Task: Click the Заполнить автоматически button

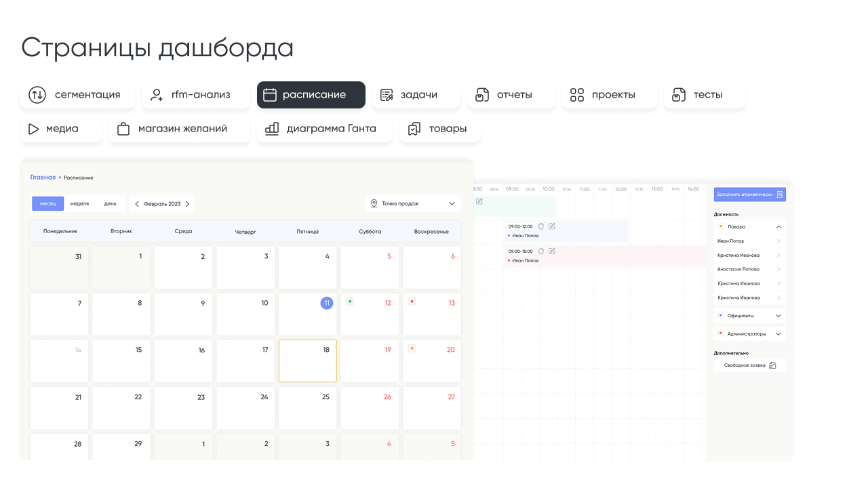Action: click(750, 195)
